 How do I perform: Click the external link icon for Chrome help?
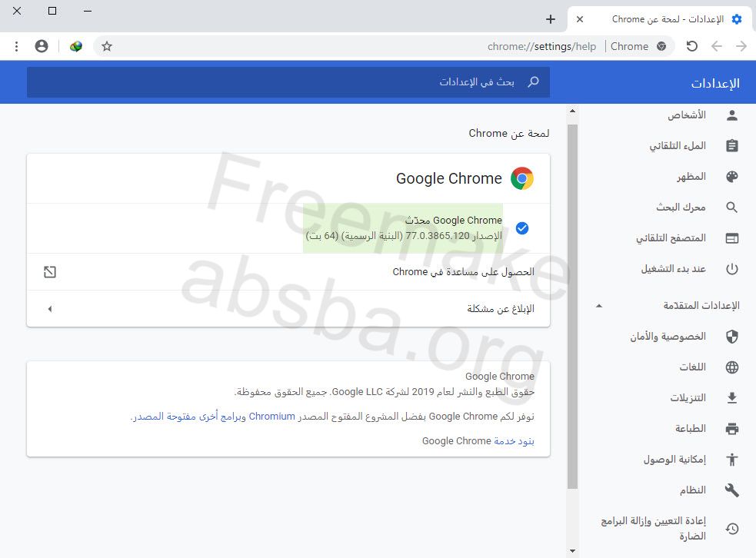tap(50, 272)
